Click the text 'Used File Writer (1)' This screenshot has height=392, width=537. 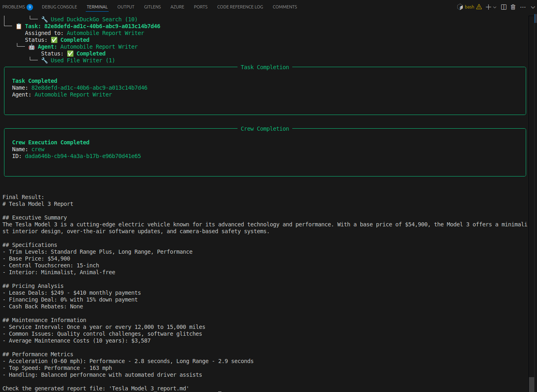(x=83, y=60)
